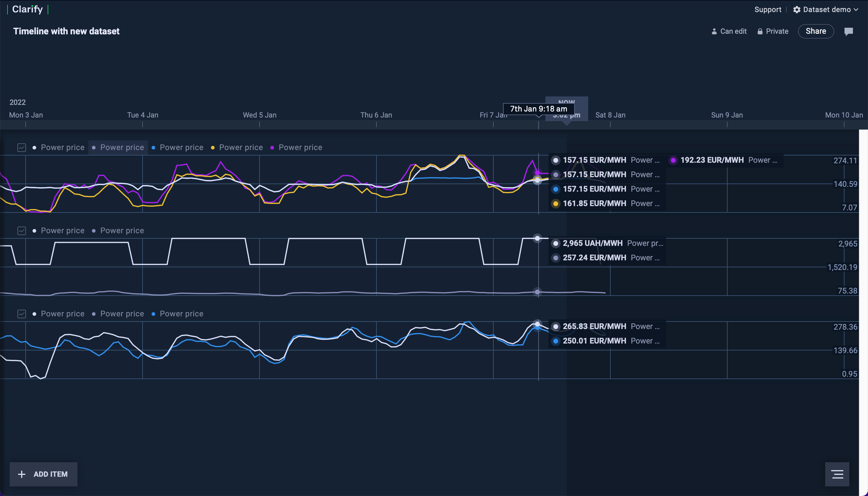Select the highlighted second Power price legend item
This screenshot has width=868, height=496.
tap(118, 148)
